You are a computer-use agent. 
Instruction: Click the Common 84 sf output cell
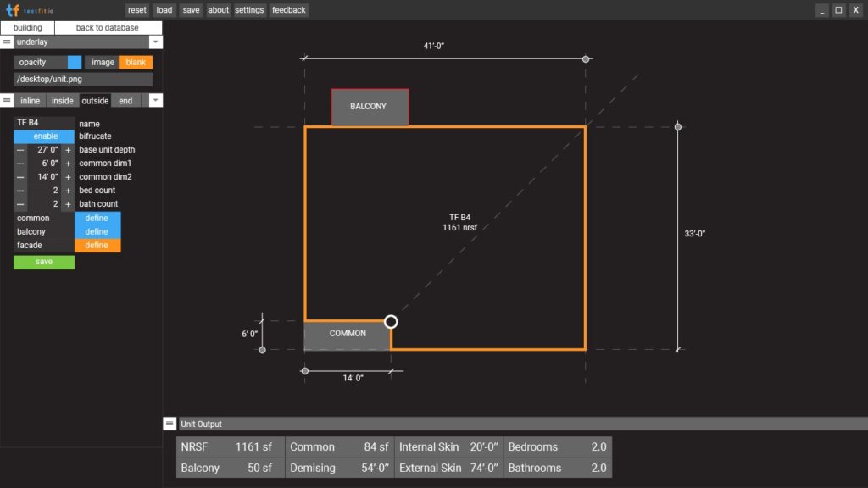pos(339,447)
